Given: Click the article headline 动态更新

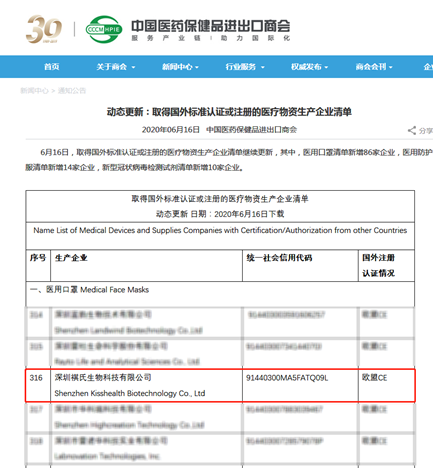Looking at the screenshot, I should click(x=229, y=112).
